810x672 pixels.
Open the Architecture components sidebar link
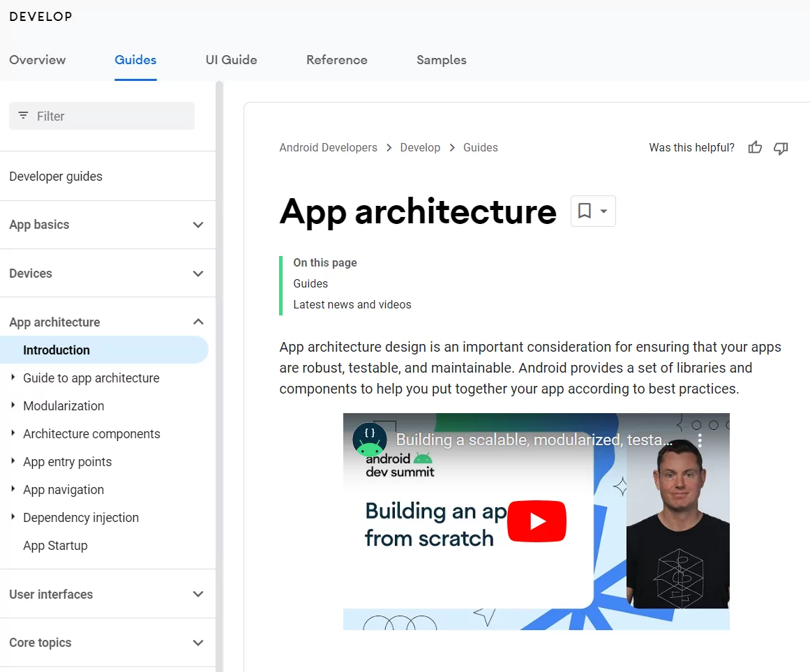pos(91,434)
